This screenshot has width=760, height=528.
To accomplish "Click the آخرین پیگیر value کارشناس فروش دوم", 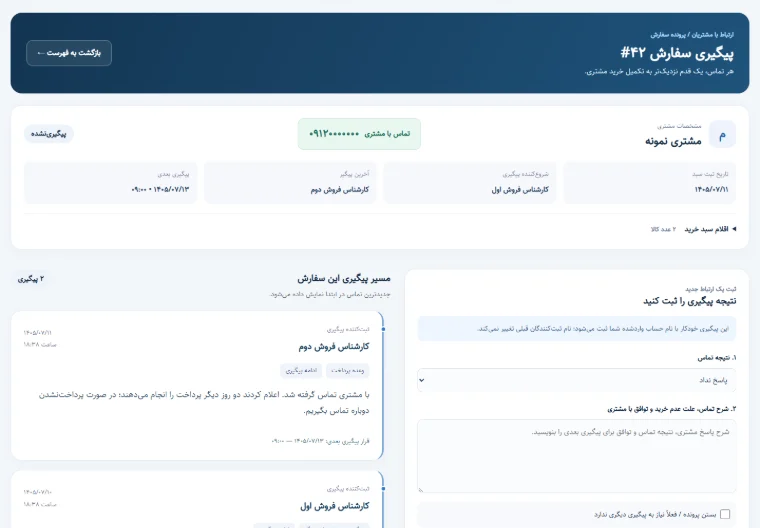I will pyautogui.click(x=340, y=190).
